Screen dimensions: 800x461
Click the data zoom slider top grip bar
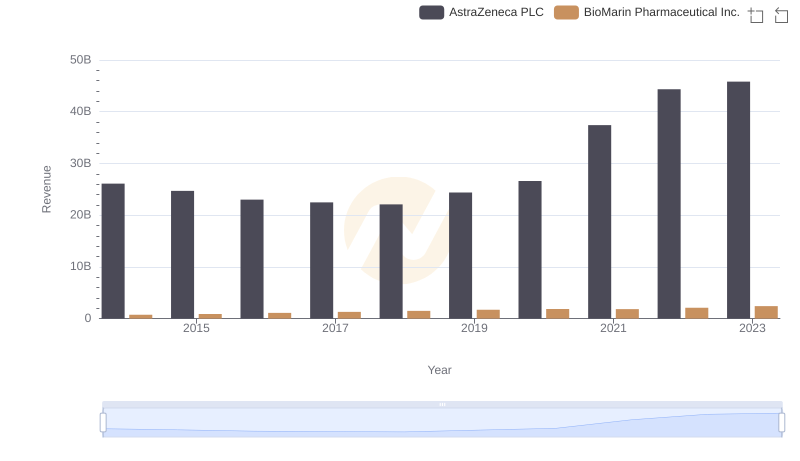(442, 404)
